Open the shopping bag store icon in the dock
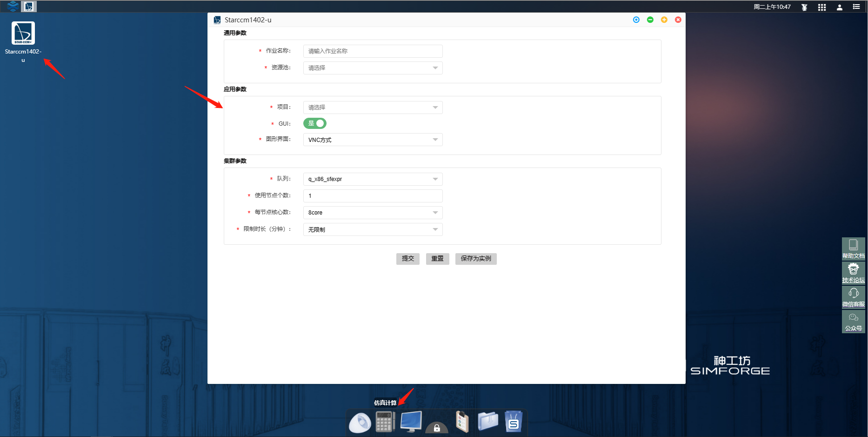868x437 pixels. [514, 422]
